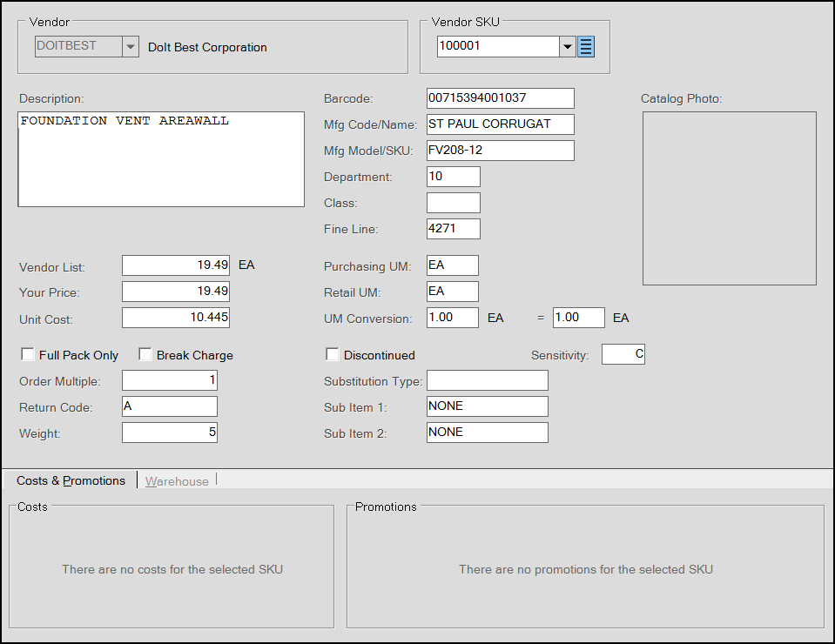
Task: Click the Mfg Model/SKU field FV208-12
Action: pyautogui.click(x=501, y=151)
